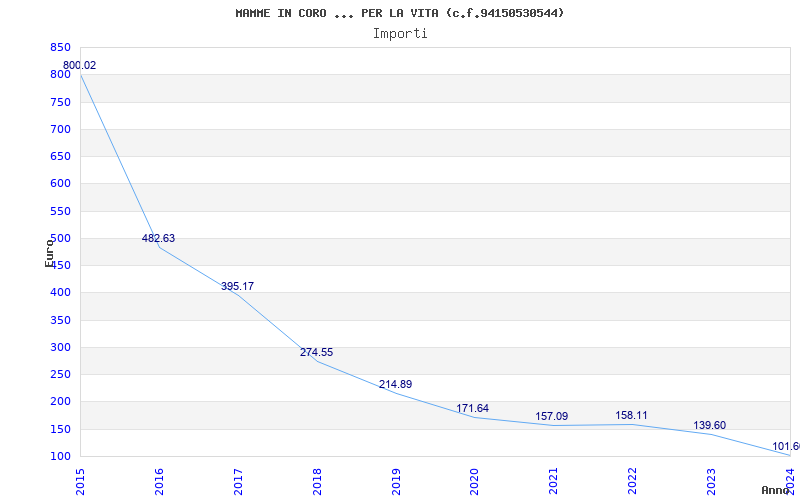The image size is (800, 500).
Task: Select the 274.55 data label
Action: pos(316,352)
